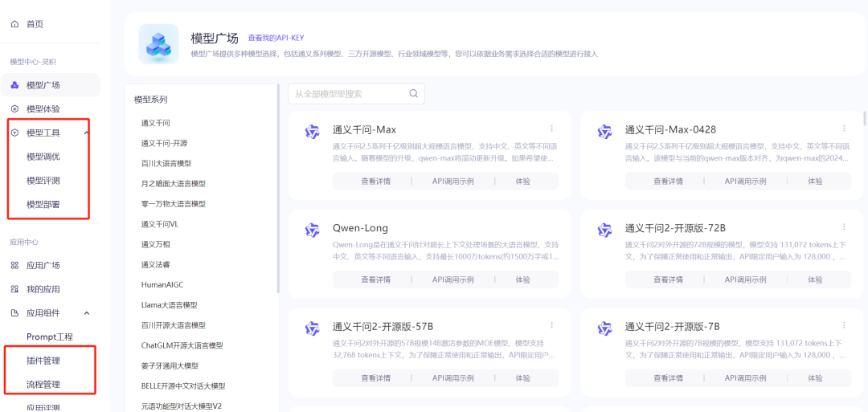Screen dimensions: 868x412
Task: Click 查看详情 on 通义千问2-开源版-57B card
Action: (x=376, y=378)
